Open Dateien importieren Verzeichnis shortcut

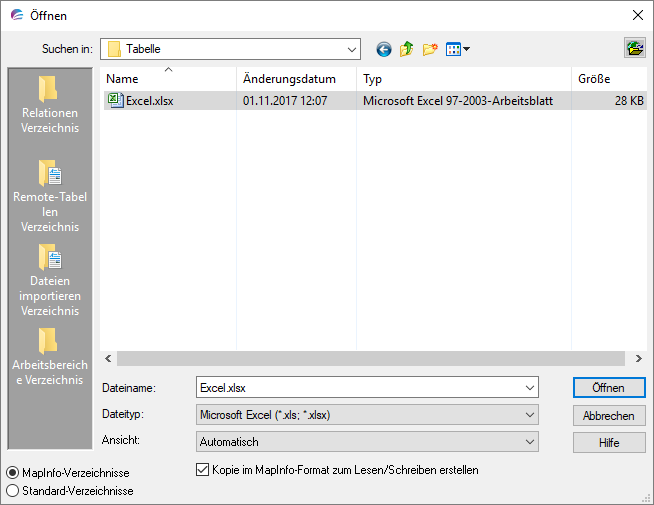[50, 280]
